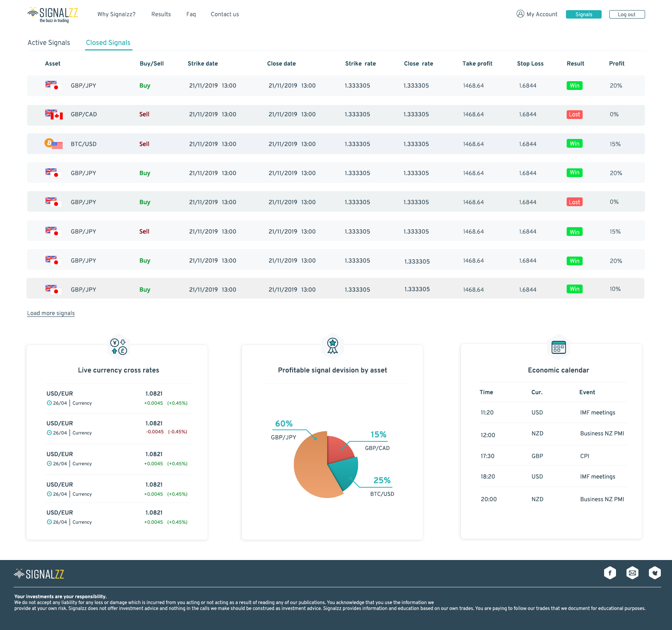Click the My Account user icon

520,14
